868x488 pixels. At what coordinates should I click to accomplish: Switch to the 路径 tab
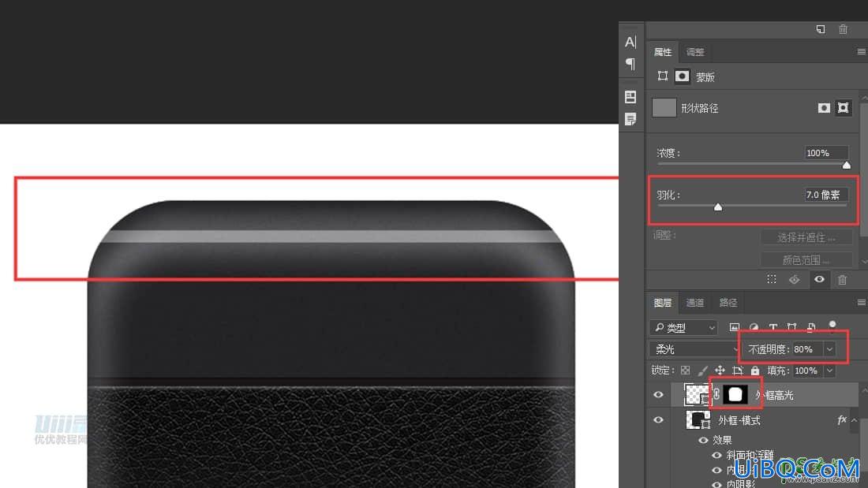pos(728,303)
